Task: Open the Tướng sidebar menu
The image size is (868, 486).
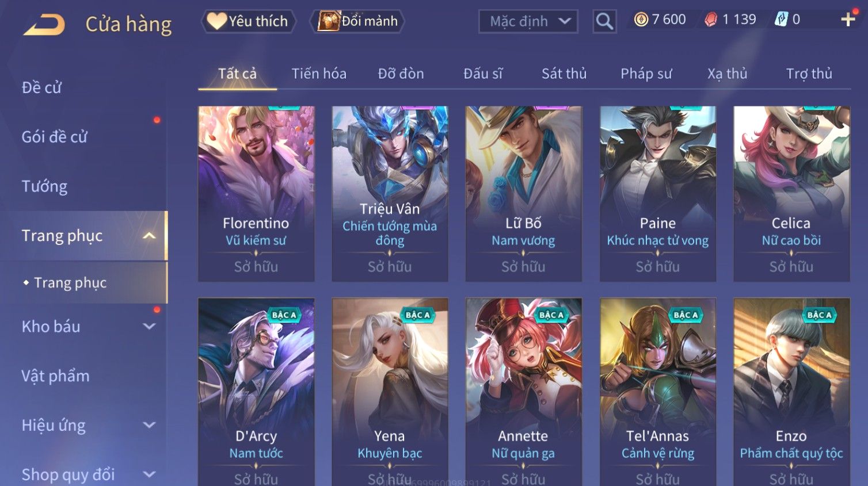Action: pos(44,186)
